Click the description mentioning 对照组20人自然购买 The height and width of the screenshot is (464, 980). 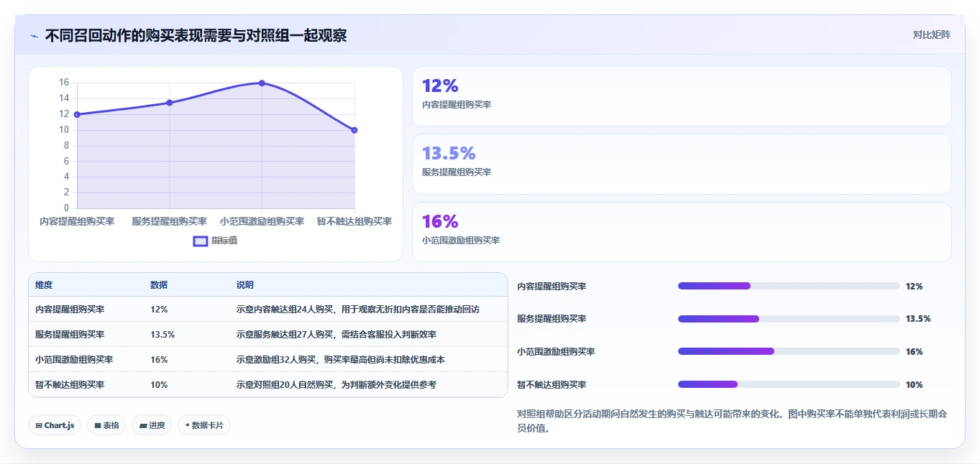[336, 385]
